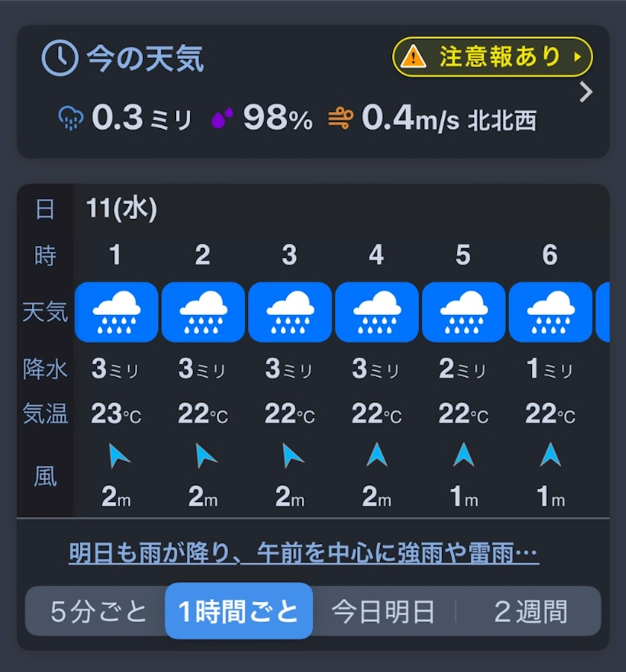This screenshot has width=626, height=672.
Task: Select the rain icon for 5 o'clock
Action: (464, 312)
